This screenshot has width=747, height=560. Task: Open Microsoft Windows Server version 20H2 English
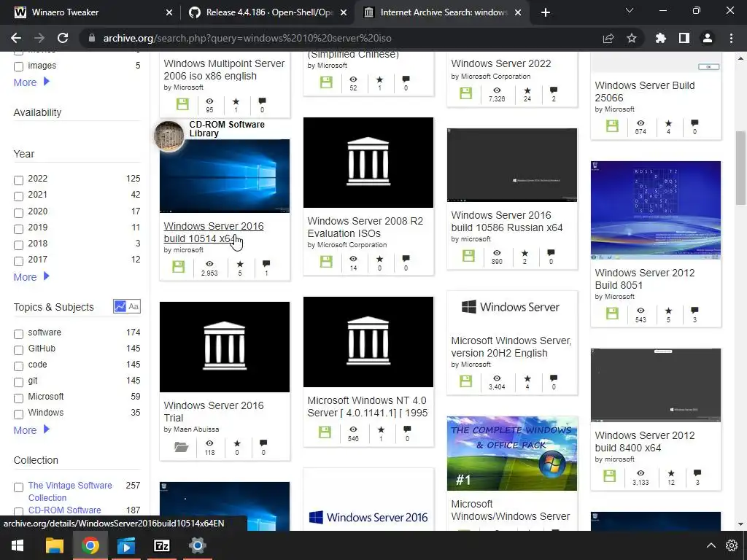(x=511, y=346)
